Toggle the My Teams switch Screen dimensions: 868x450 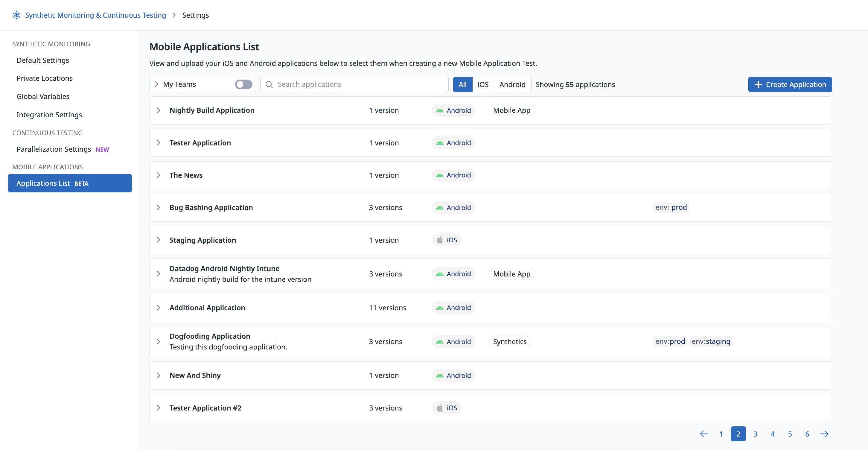[243, 84]
